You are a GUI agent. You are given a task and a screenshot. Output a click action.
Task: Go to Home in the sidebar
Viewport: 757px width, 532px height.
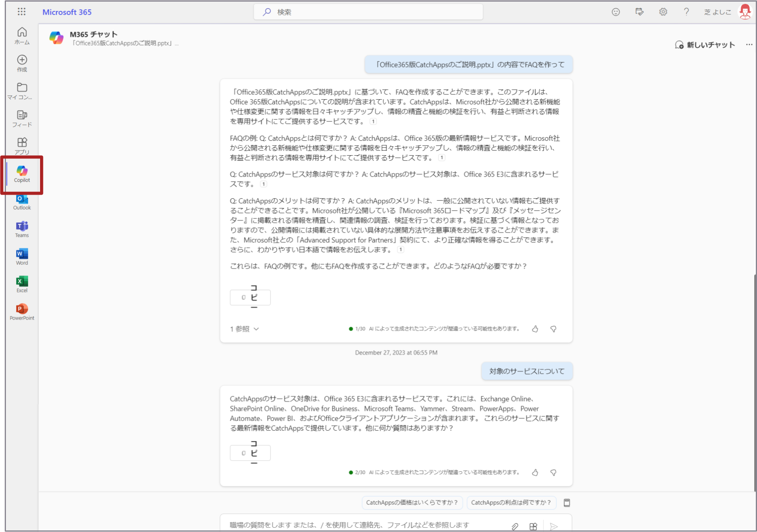pyautogui.click(x=22, y=36)
